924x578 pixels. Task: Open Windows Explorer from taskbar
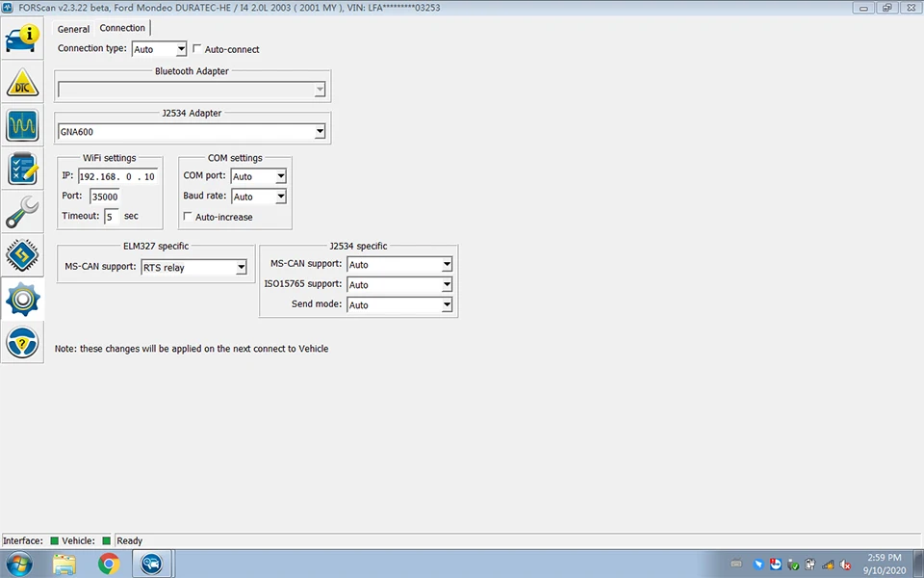(64, 564)
